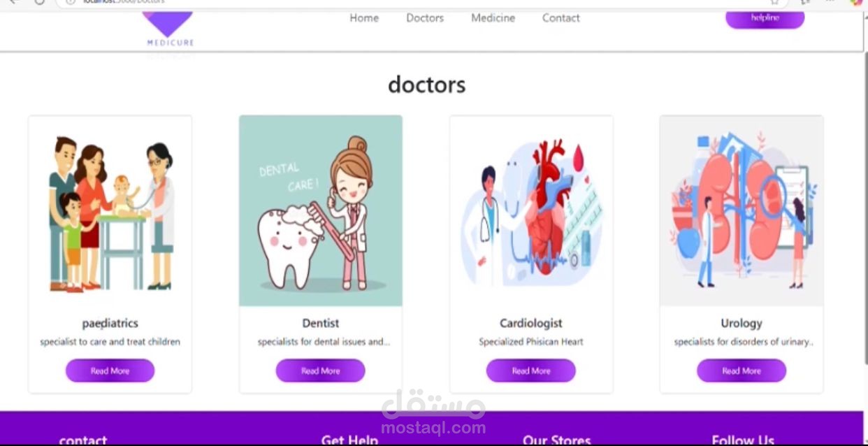Open the Dental Care tooth illustration
The image size is (868, 446).
pos(321,211)
